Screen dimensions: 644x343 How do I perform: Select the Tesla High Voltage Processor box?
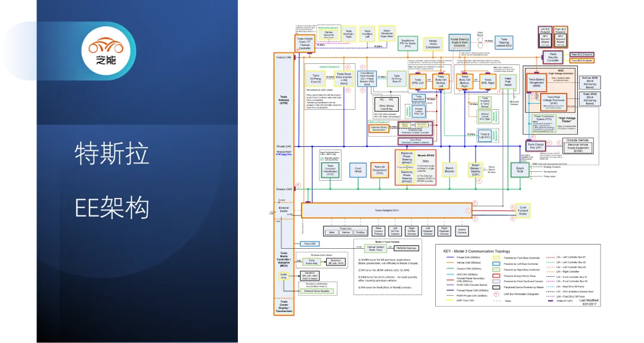tap(553, 102)
